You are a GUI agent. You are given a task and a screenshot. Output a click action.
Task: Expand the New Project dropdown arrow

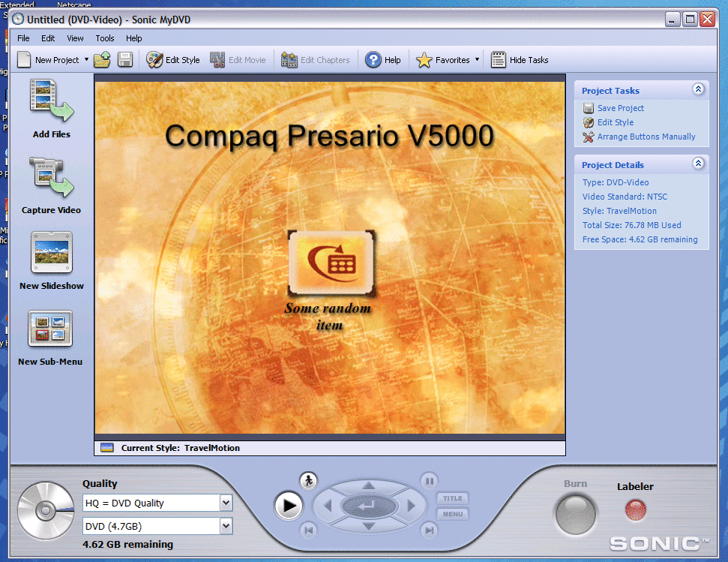[85, 59]
